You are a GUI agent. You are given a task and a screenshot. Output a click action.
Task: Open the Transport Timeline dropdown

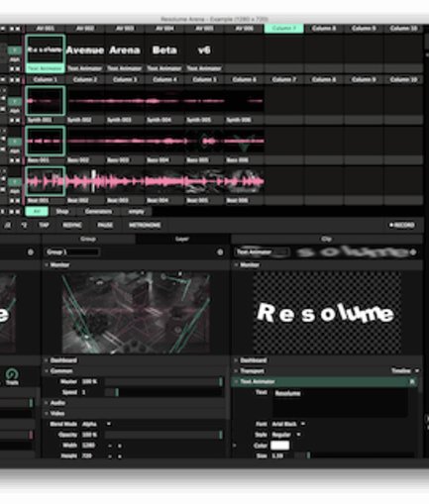(x=405, y=371)
